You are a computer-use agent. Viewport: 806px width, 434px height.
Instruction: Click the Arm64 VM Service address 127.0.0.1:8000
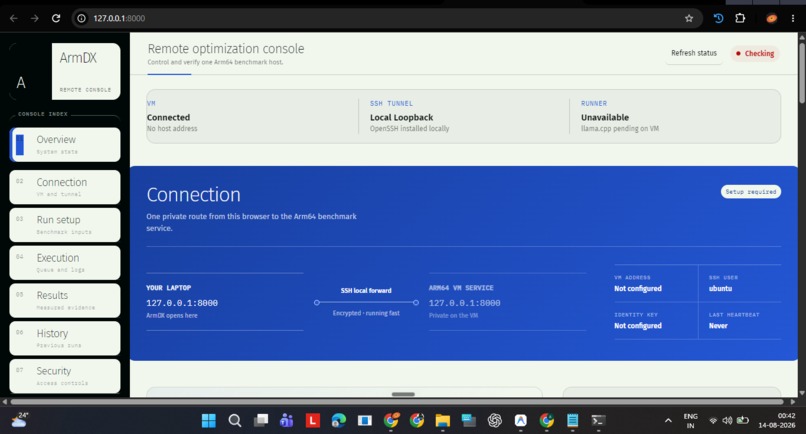[x=464, y=303]
